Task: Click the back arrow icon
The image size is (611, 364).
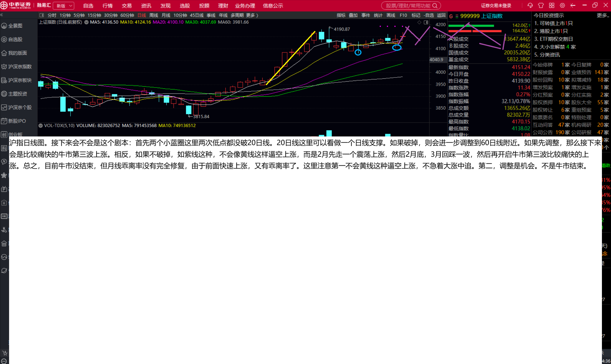Action: click(573, 5)
